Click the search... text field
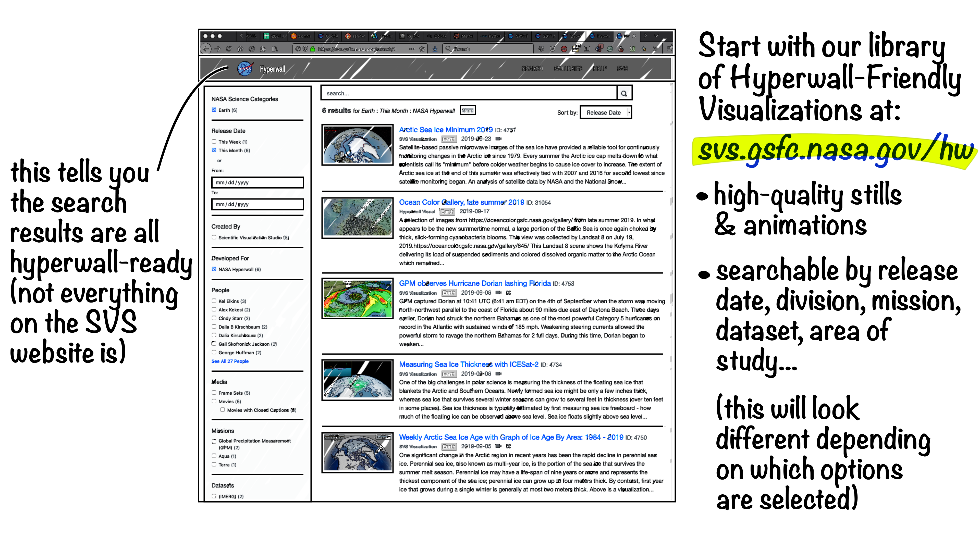This screenshot has width=980, height=551. tap(469, 93)
